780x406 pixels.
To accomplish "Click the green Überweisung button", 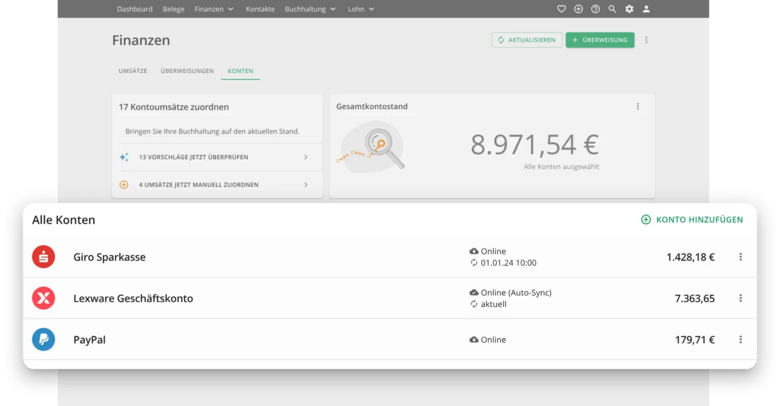I will [x=599, y=40].
